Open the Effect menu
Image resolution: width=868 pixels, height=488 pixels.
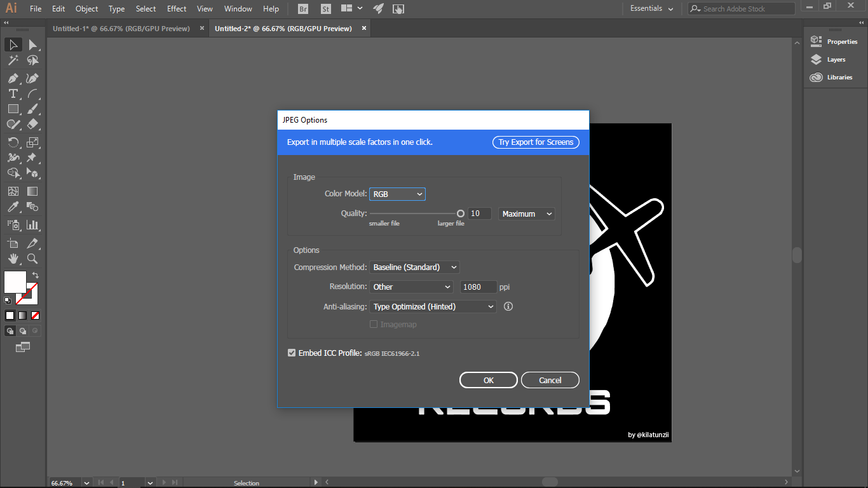[177, 9]
